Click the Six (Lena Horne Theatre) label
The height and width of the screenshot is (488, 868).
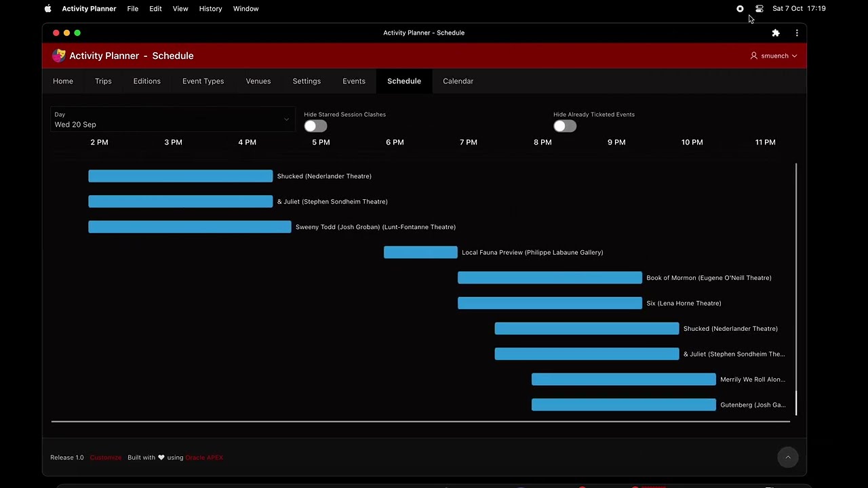684,303
